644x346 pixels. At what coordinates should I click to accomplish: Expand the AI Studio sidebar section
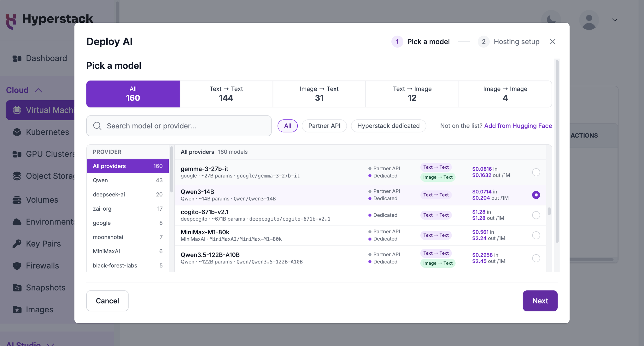50,344
